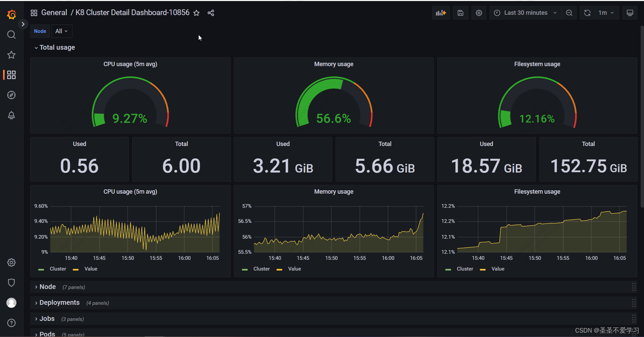Add a new panel with the Add panel icon
This screenshot has height=337, width=644.
[441, 13]
